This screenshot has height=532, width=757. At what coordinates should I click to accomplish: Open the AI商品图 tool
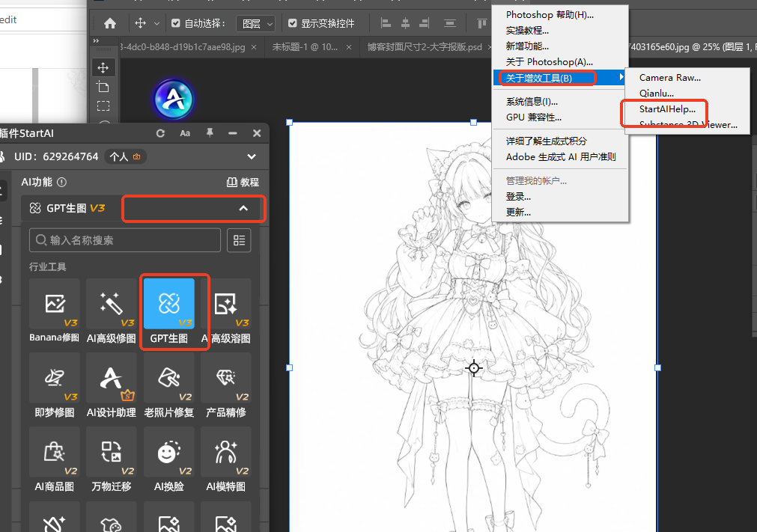[54, 459]
